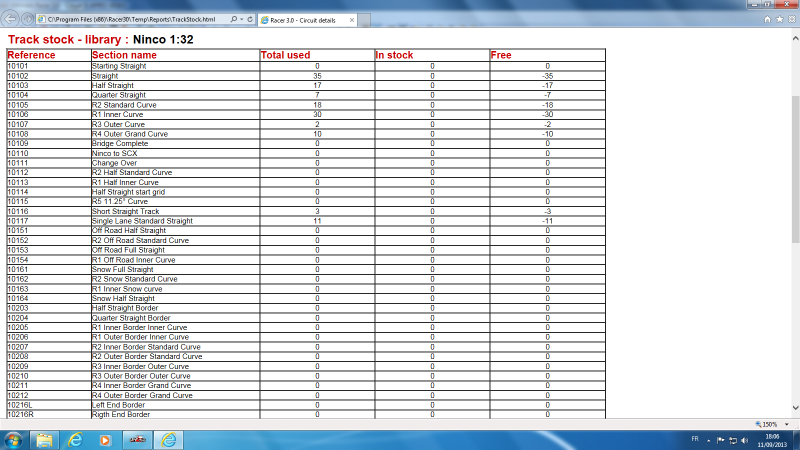The image size is (800, 450).
Task: Click the Windows Start button
Action: tap(14, 439)
